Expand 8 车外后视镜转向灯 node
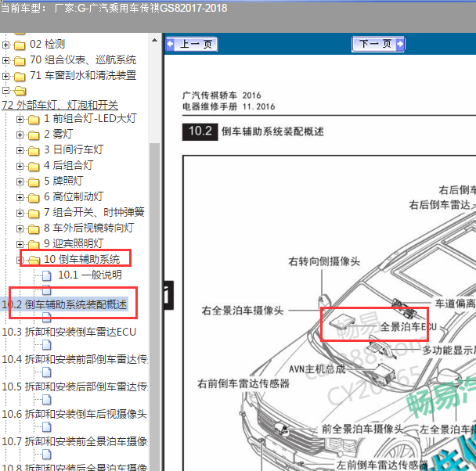476x471 pixels. pyautogui.click(x=20, y=228)
